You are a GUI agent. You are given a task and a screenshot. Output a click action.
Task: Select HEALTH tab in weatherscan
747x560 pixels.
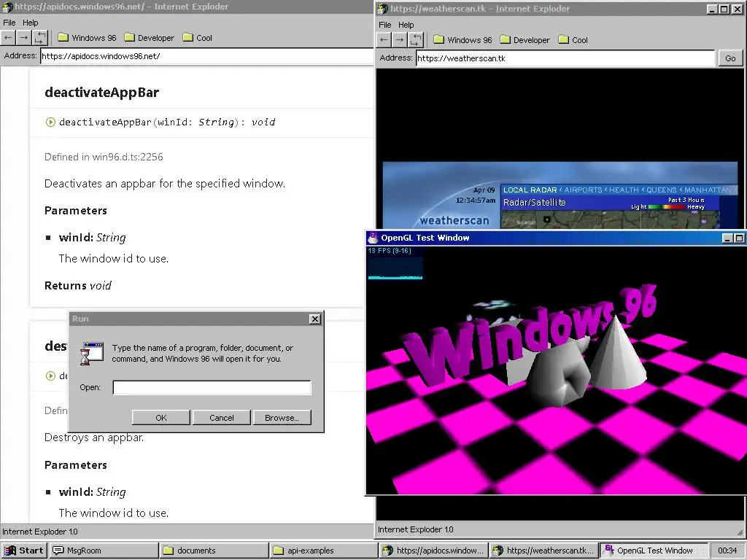tap(624, 190)
